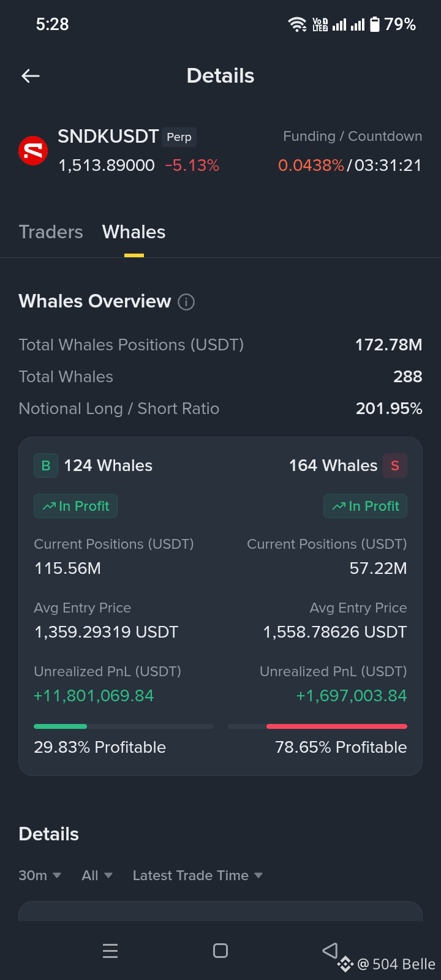This screenshot has width=441, height=980.
Task: Tap the Android back triangle icon
Action: pyautogui.click(x=330, y=950)
